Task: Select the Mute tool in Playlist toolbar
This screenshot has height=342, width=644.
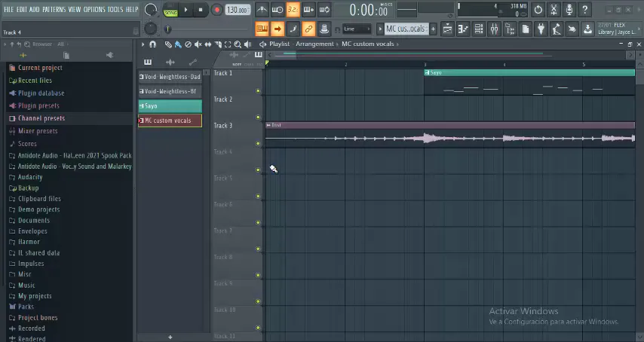Action: pos(198,44)
